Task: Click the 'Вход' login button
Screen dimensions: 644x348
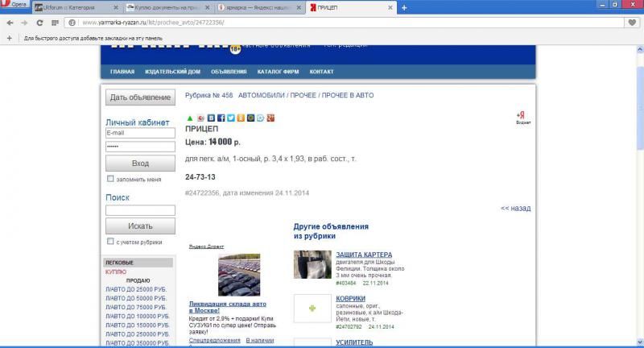Action: click(140, 164)
